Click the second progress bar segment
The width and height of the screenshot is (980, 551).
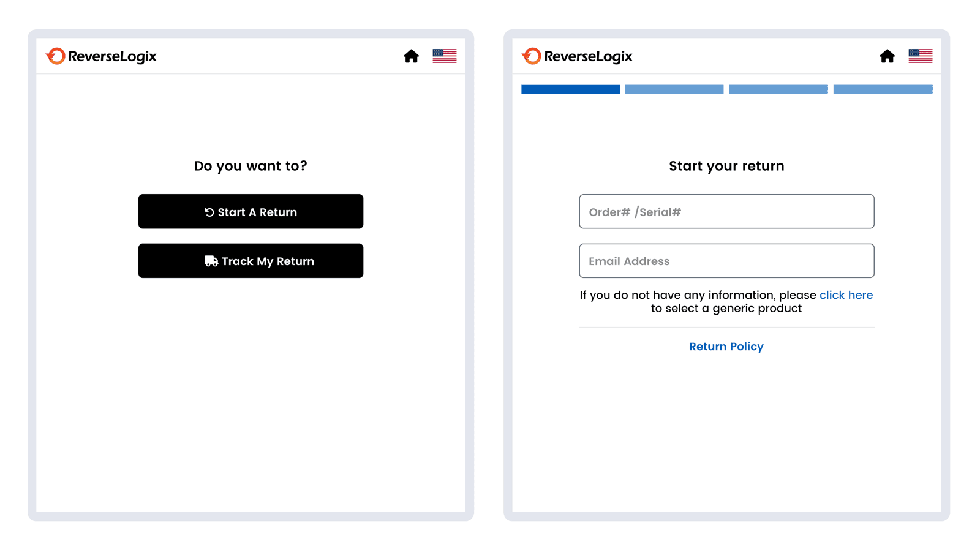674,89
